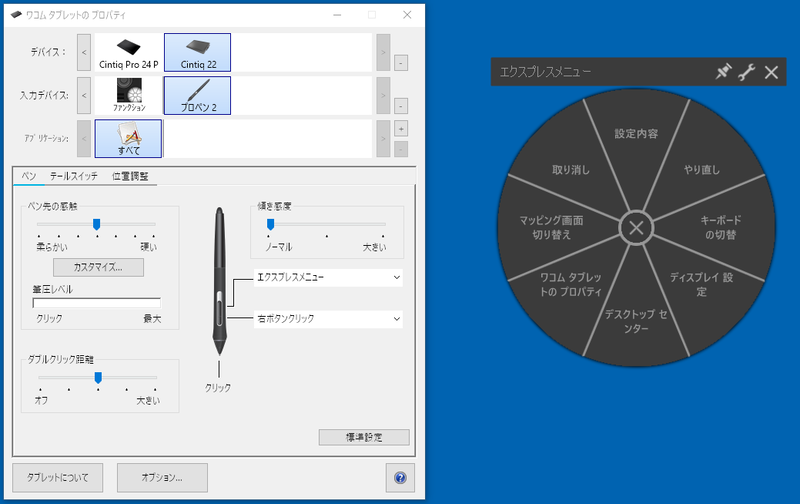Open the 右ボタンクリック pen button dropdown
This screenshot has height=504, width=800.
[x=328, y=319]
